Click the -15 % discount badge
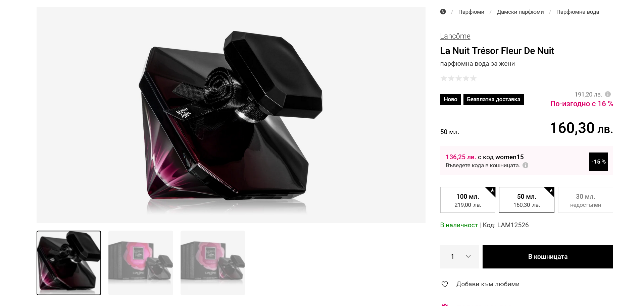644x306 pixels. (598, 162)
